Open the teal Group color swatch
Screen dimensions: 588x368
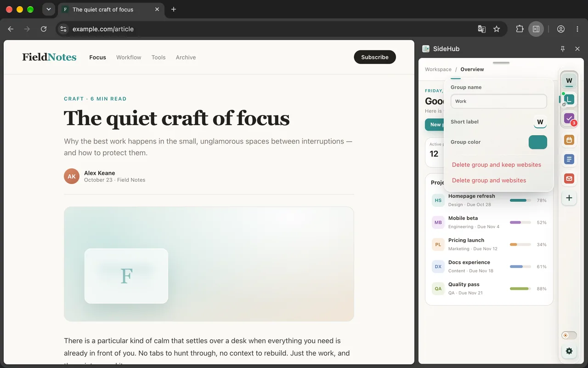538,142
